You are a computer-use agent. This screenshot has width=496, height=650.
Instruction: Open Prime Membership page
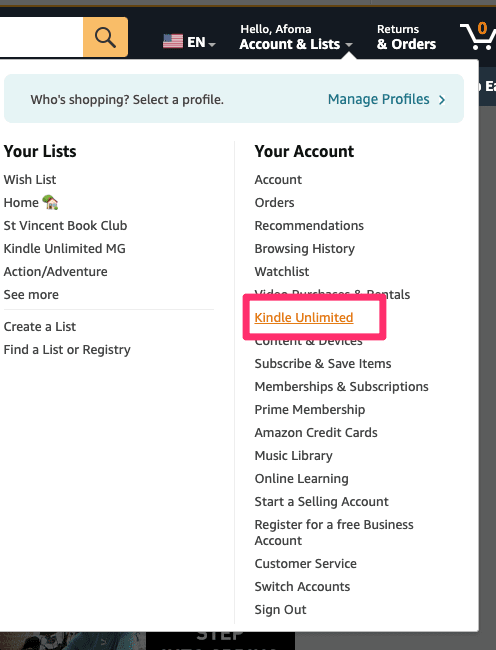[310, 410]
